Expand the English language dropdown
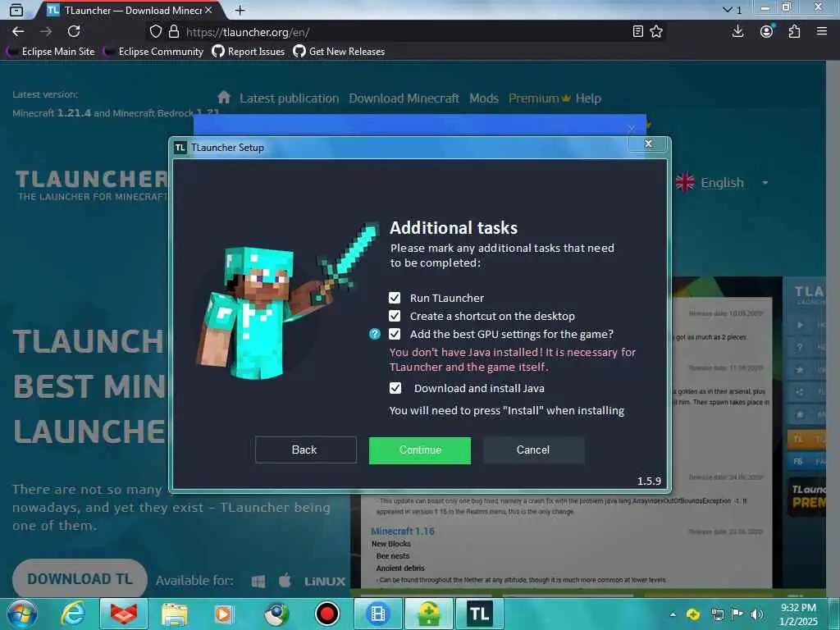This screenshot has width=840, height=630. (x=723, y=183)
